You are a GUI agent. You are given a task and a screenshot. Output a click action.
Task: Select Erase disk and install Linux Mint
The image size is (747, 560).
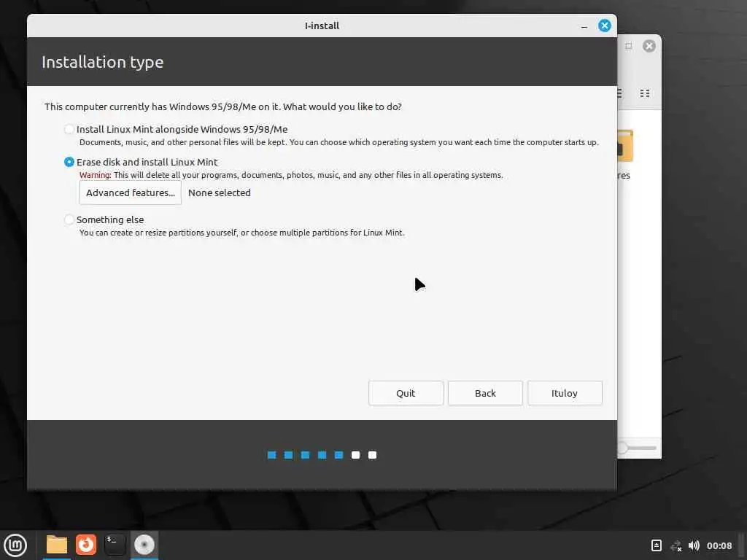pos(69,162)
